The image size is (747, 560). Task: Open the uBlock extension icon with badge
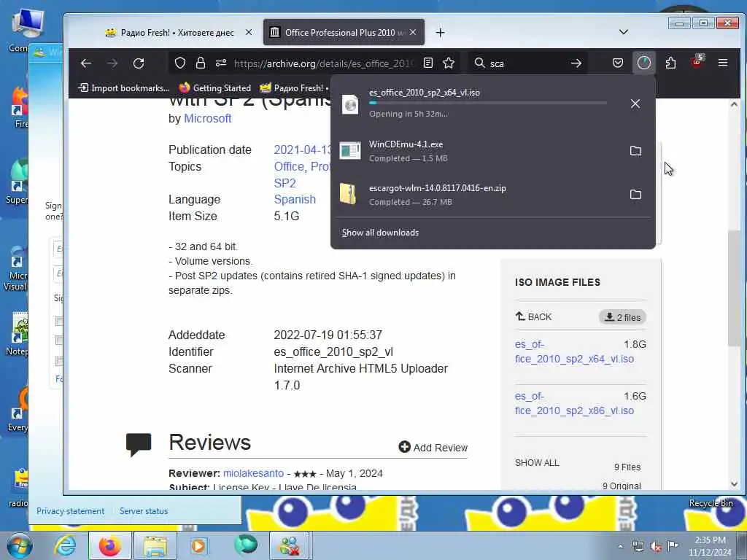[x=697, y=62]
